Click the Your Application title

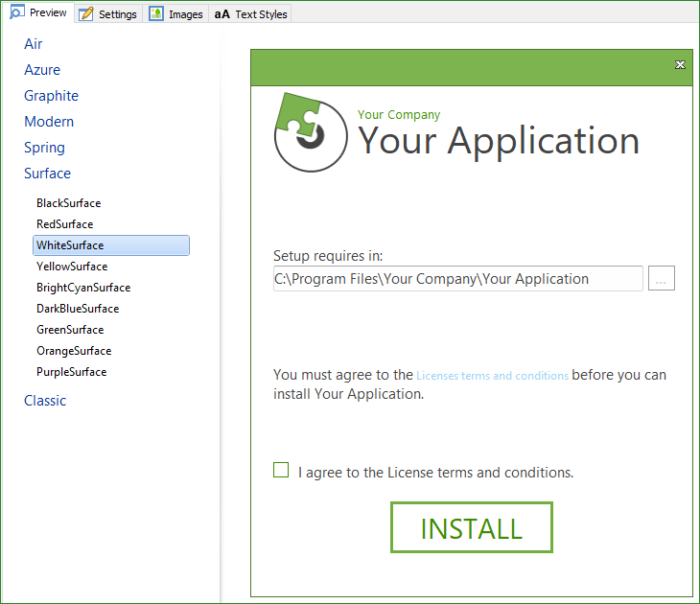tap(499, 141)
